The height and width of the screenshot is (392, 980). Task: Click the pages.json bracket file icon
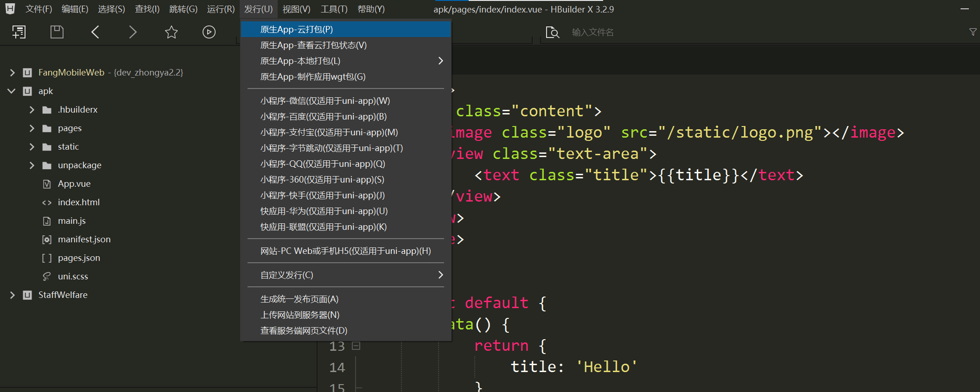(x=47, y=258)
